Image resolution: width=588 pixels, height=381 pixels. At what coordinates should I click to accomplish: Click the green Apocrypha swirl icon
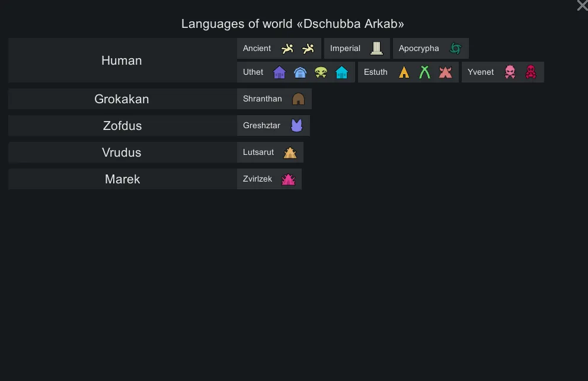(x=455, y=49)
